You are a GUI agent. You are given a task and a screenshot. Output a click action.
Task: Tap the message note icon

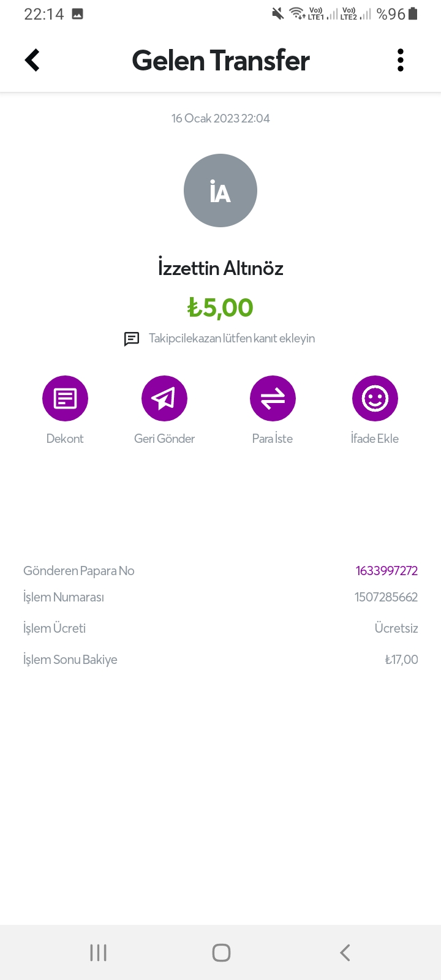[x=132, y=339]
